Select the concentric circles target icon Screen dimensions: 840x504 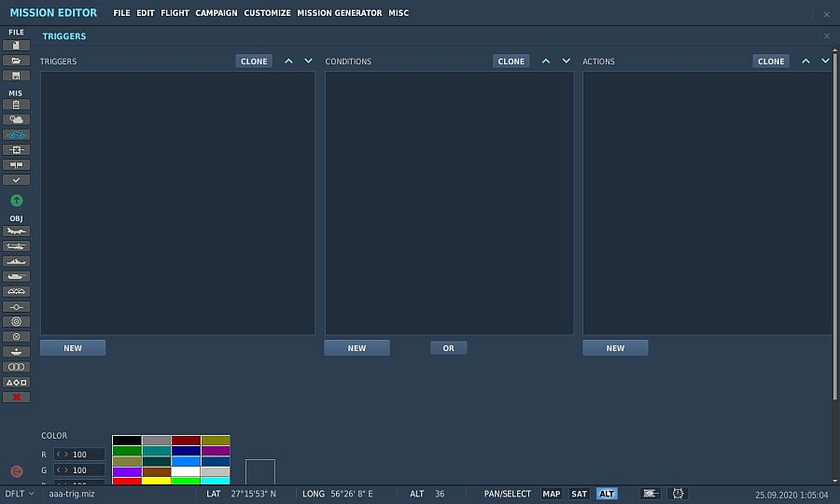tap(16, 322)
